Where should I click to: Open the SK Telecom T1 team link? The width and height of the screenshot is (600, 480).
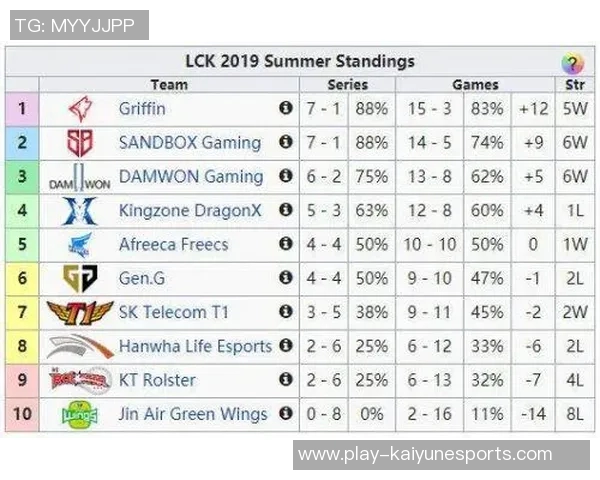[x=173, y=312]
